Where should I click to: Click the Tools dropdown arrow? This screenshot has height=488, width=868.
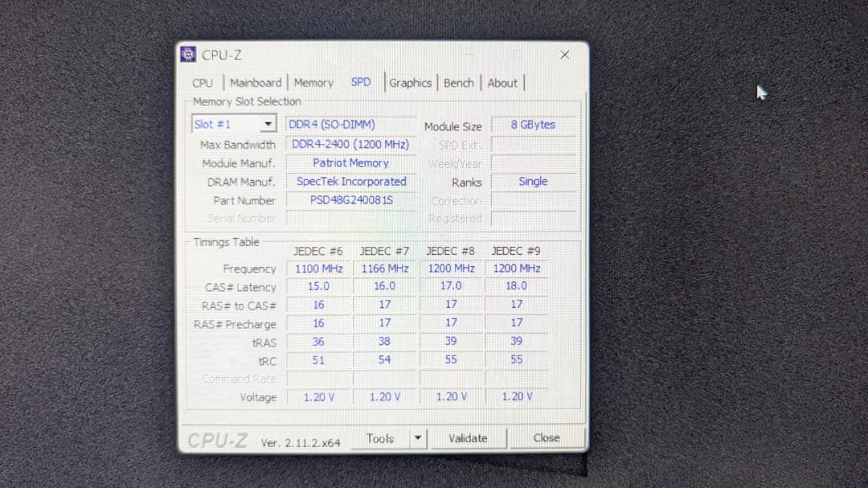[x=418, y=438]
